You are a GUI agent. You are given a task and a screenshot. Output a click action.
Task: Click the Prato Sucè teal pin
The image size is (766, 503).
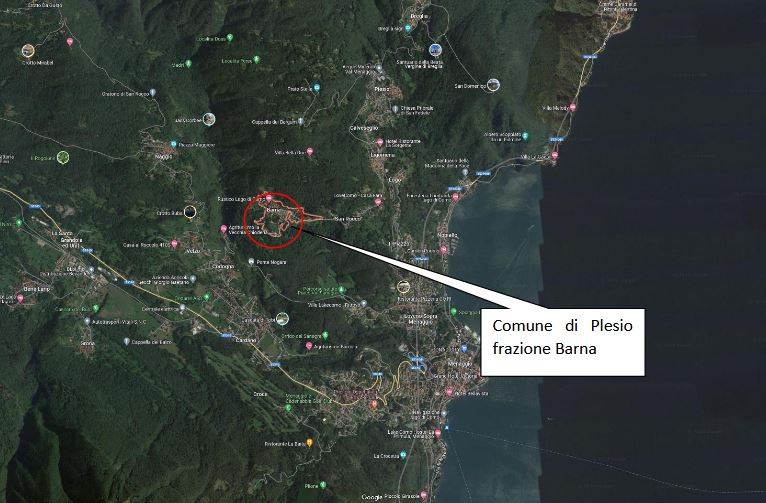point(317,88)
